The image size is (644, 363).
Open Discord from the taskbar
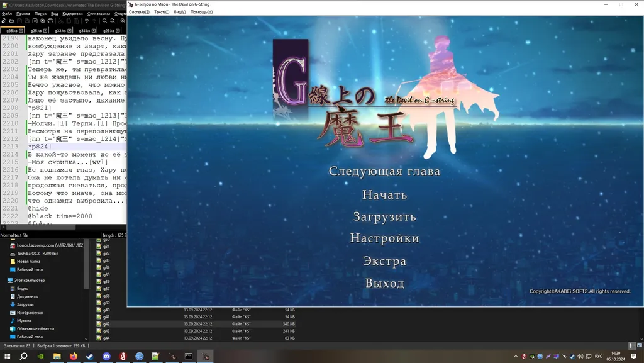coord(106,356)
